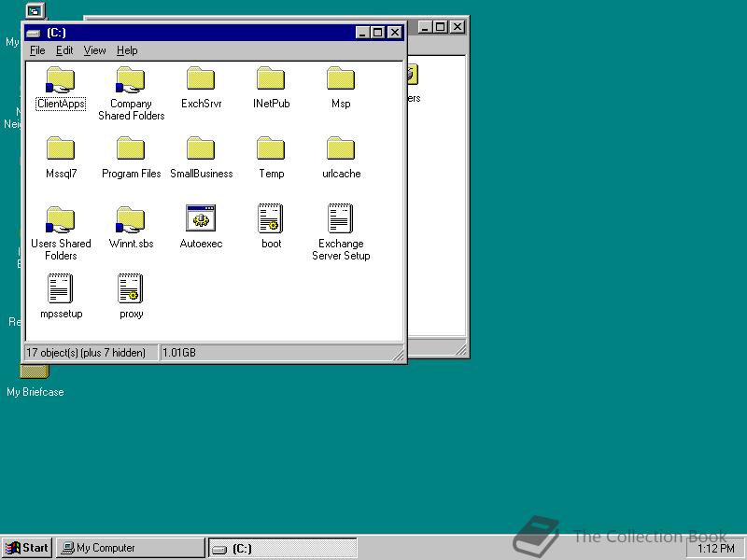747x560 pixels.
Task: Select the Winnt.sbs folder
Action: [x=130, y=219]
